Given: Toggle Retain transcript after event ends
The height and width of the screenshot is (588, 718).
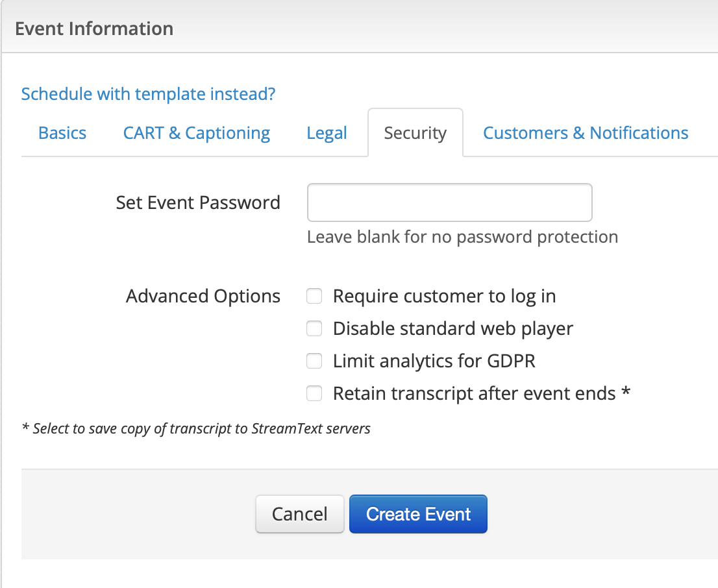Looking at the screenshot, I should (314, 393).
